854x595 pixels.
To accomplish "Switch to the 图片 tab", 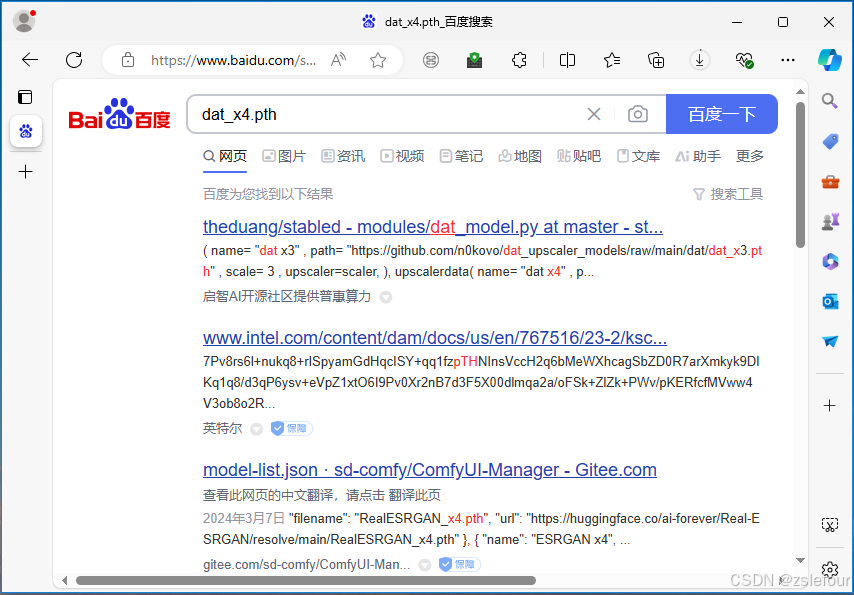I will pyautogui.click(x=284, y=156).
